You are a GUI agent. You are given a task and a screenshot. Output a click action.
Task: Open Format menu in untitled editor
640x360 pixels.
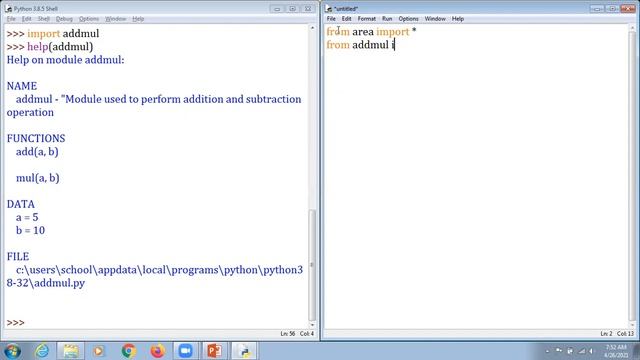(367, 19)
